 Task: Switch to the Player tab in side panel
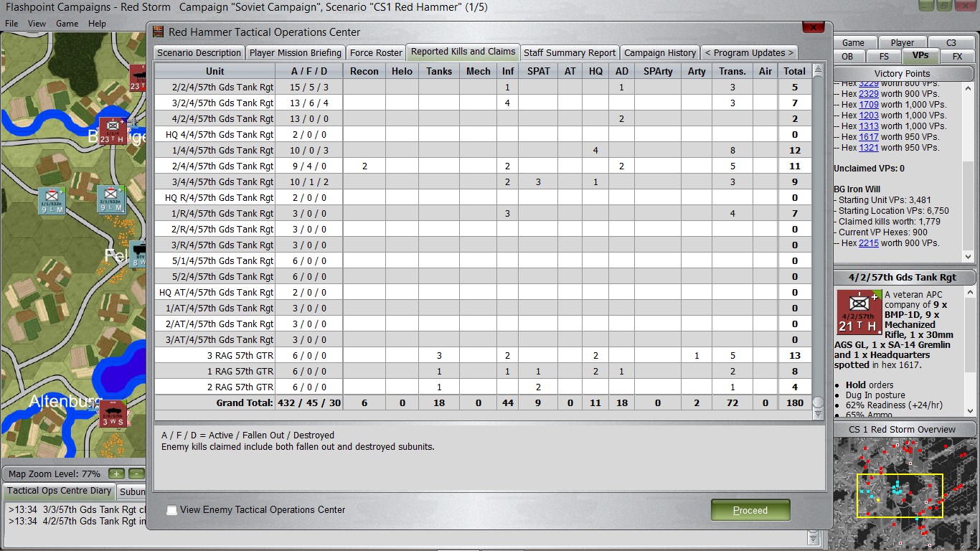(902, 43)
